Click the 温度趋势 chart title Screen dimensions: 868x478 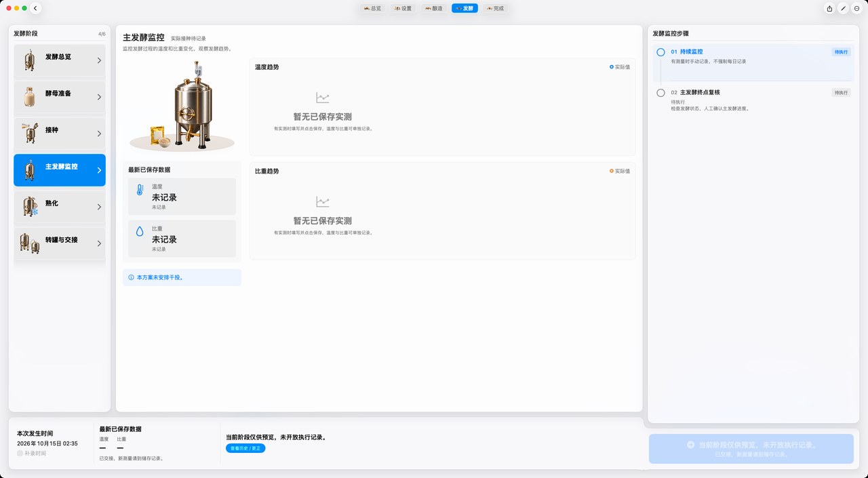[267, 67]
